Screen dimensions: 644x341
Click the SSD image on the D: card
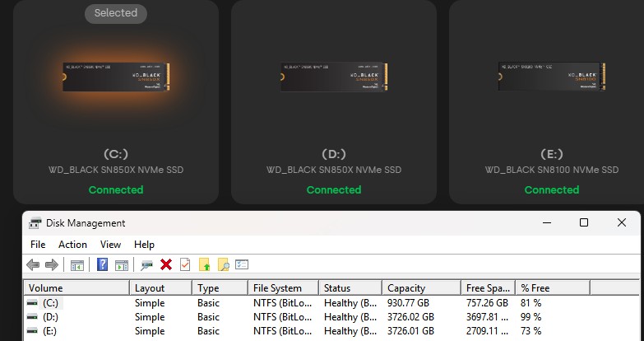(334, 77)
